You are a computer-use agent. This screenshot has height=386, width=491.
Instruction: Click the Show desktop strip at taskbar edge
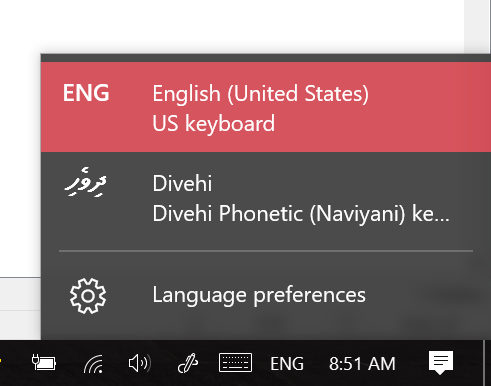tap(487, 363)
